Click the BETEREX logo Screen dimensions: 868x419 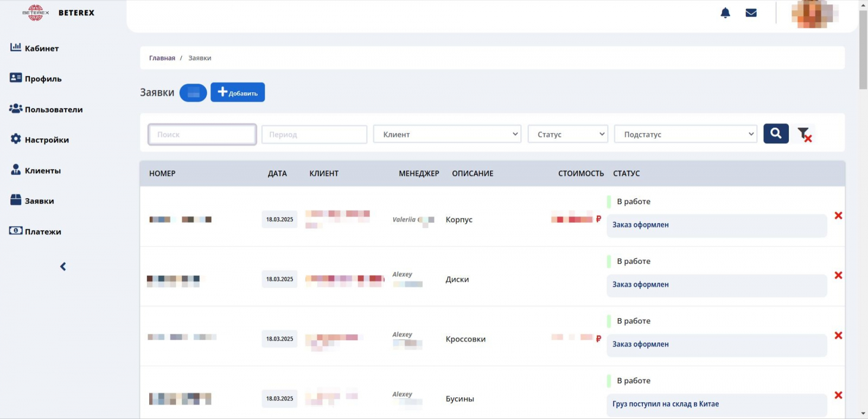click(58, 12)
